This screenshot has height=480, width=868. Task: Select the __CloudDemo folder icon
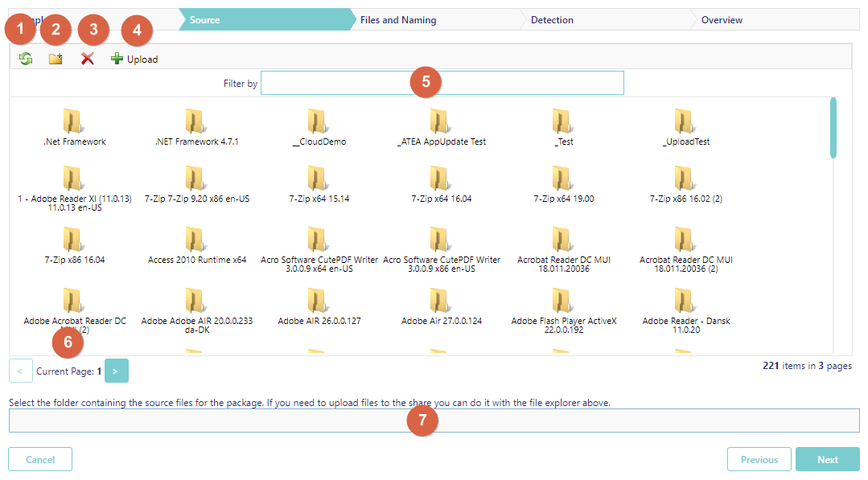(319, 122)
